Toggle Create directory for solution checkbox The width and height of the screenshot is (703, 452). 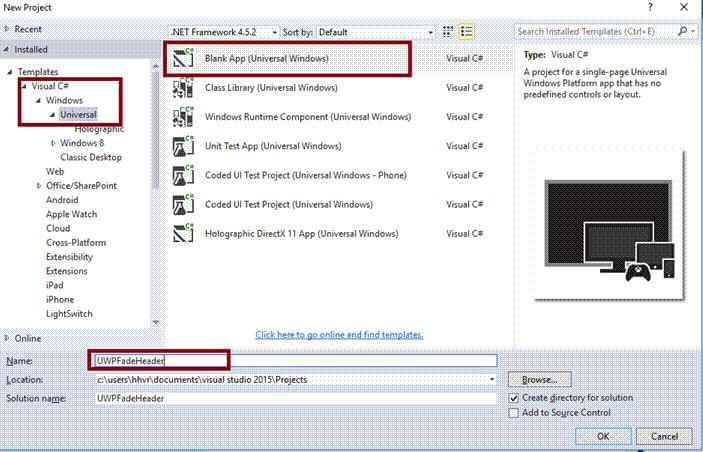tap(514, 398)
